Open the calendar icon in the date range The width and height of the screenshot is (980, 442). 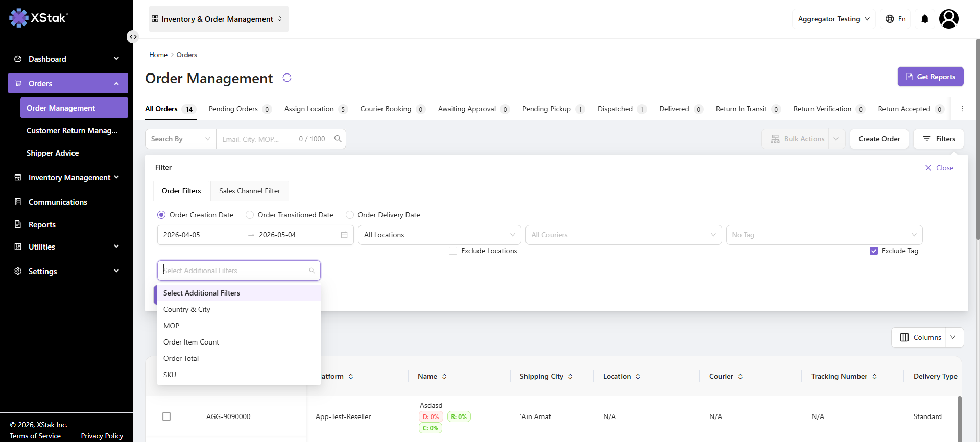[344, 235]
